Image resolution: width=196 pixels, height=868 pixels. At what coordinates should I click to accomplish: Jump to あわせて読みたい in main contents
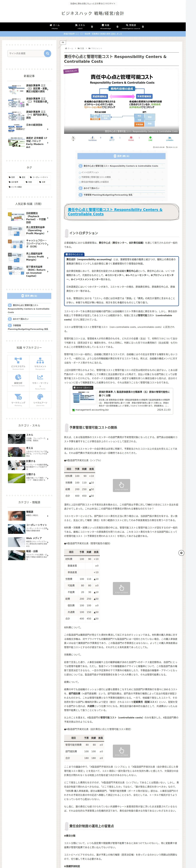pos(91,188)
